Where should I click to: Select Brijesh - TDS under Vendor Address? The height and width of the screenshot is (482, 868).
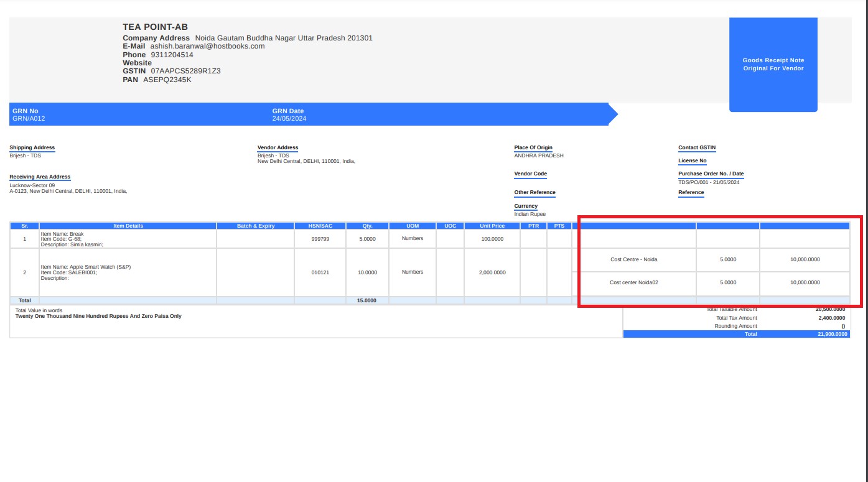click(273, 155)
